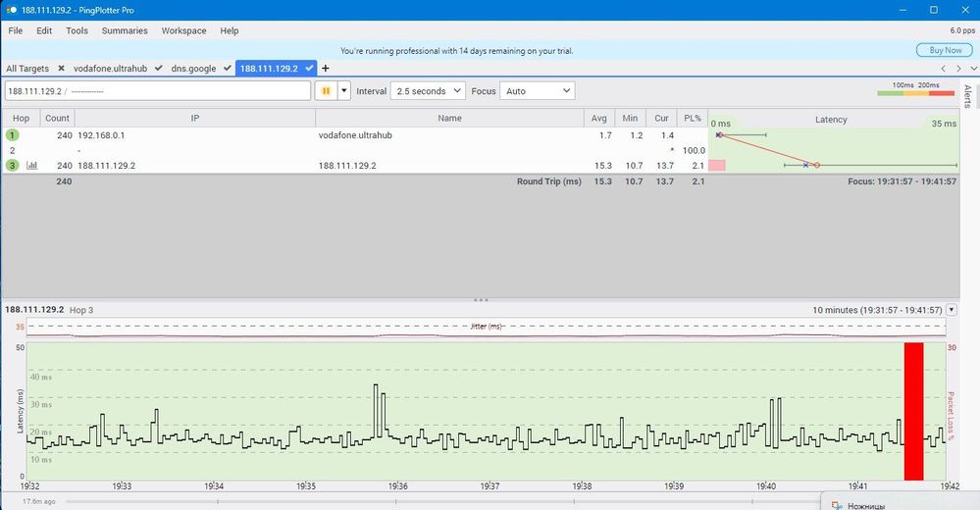
Task: Click the Name column header
Action: coord(449,118)
